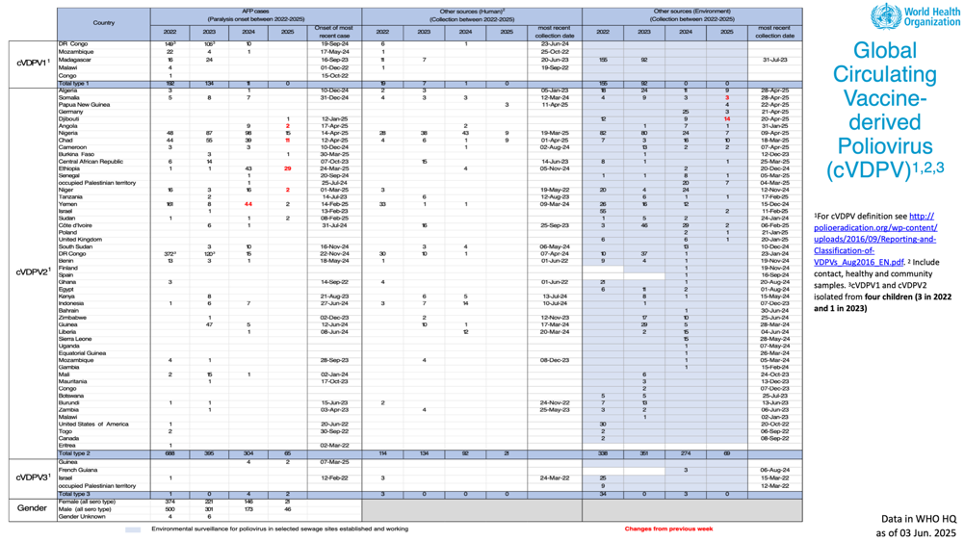Screen dimensions: 964x542
Task: Click the cVDPV3 row group label
Action: [x=28, y=476]
